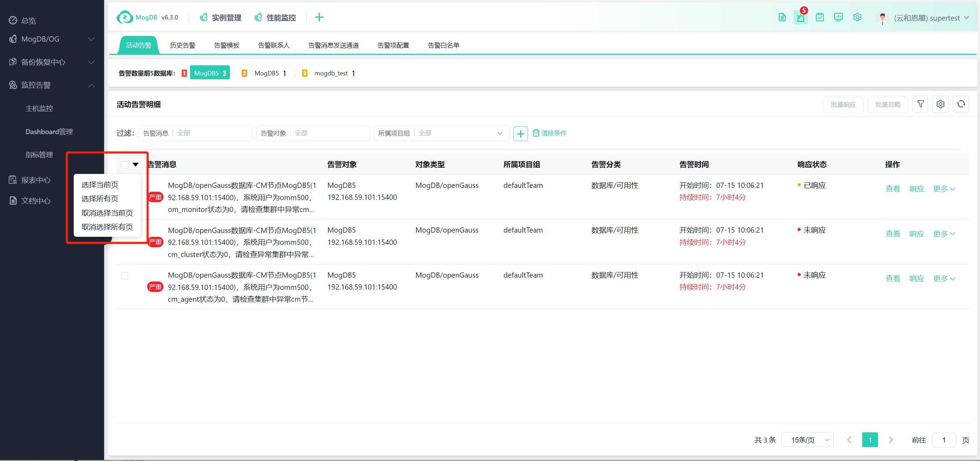980x461 pixels.
Task: Open the selection dropdown triangle in header
Action: tap(136, 165)
